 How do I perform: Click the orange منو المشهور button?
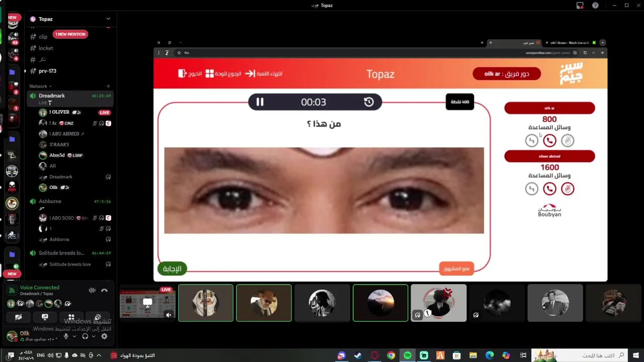456,268
